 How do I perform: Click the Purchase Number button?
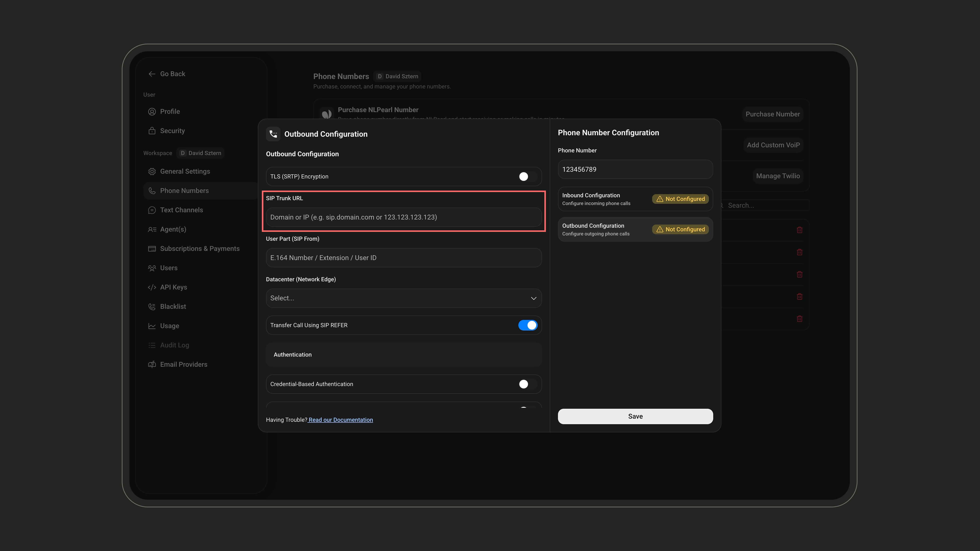(x=772, y=114)
